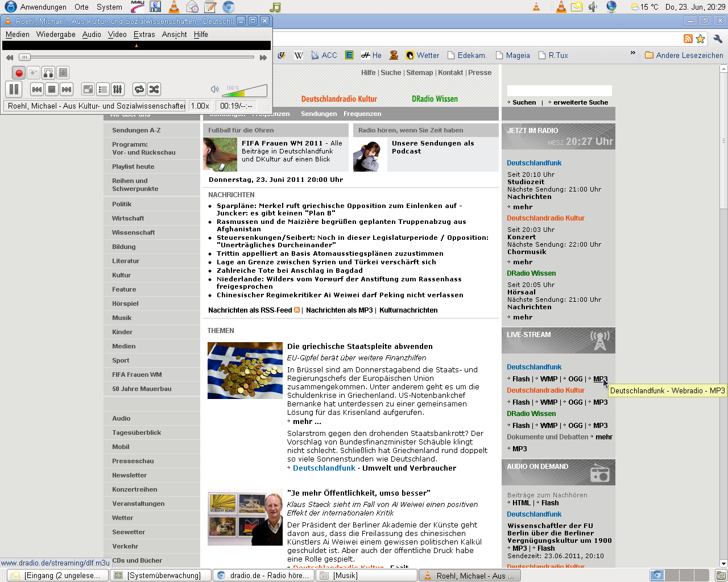The width and height of the screenshot is (728, 582).
Task: Skip to next track in VLC
Action: coord(67,89)
